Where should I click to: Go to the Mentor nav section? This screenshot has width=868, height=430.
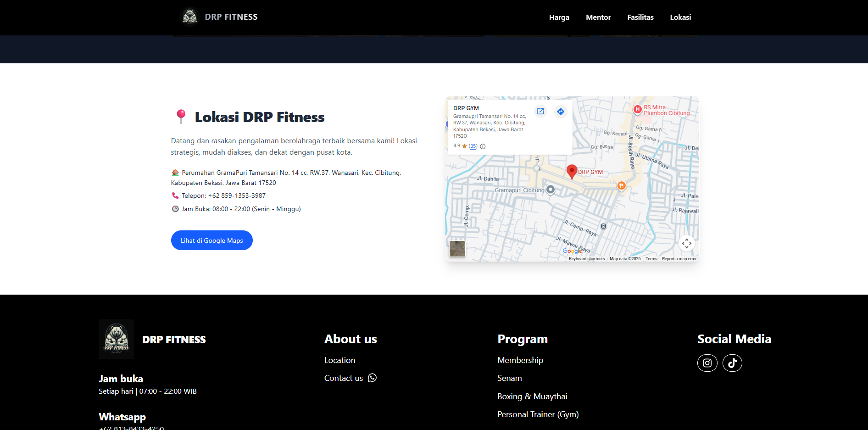598,17
